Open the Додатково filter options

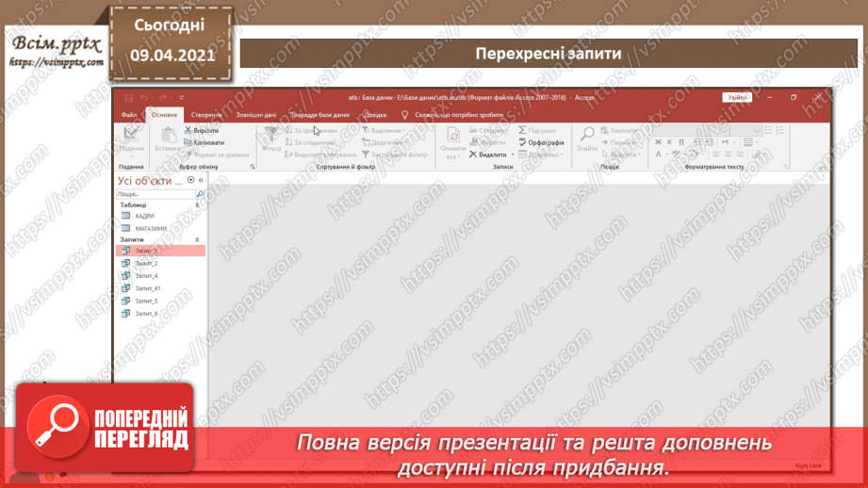382,143
